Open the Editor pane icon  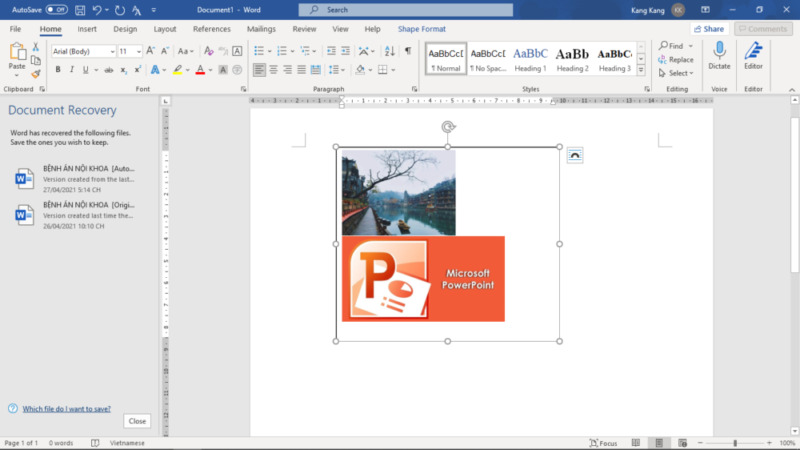coord(753,52)
